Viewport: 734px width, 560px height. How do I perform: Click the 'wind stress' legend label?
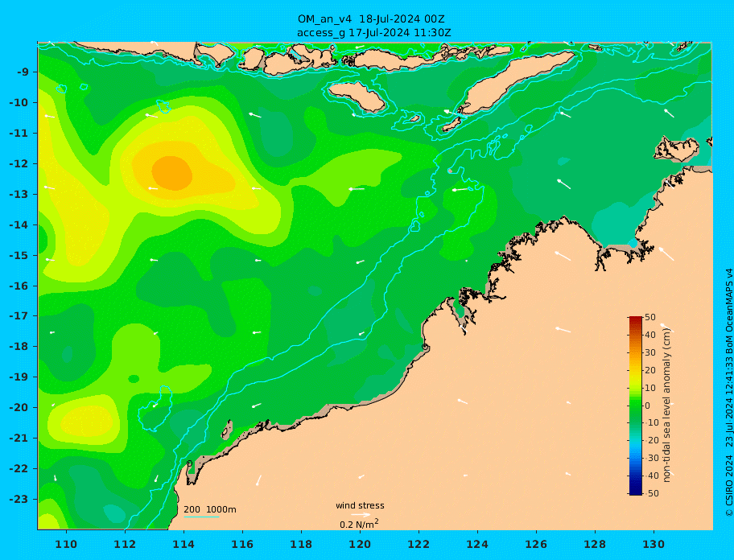360,505
